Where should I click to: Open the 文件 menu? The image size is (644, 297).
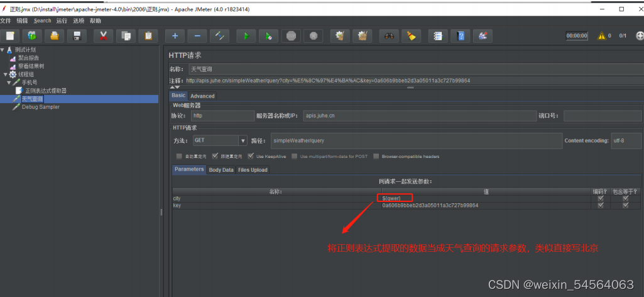[x=6, y=21]
